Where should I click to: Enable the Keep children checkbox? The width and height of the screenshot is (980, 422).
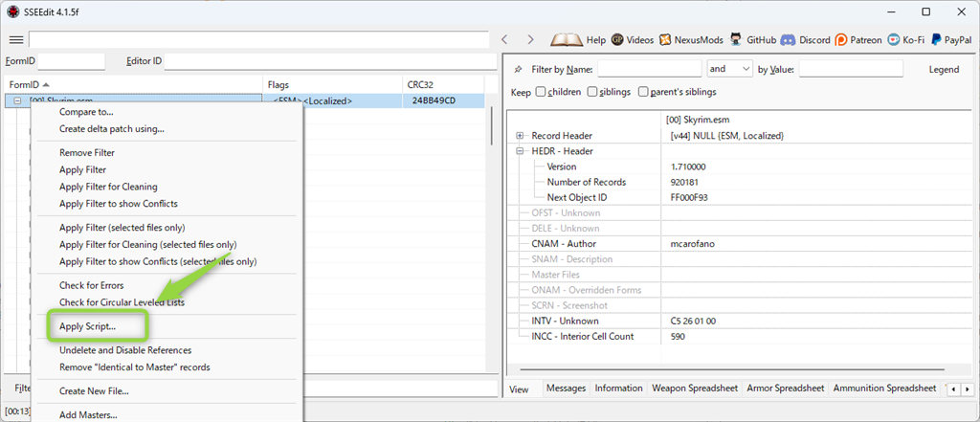coord(541,92)
